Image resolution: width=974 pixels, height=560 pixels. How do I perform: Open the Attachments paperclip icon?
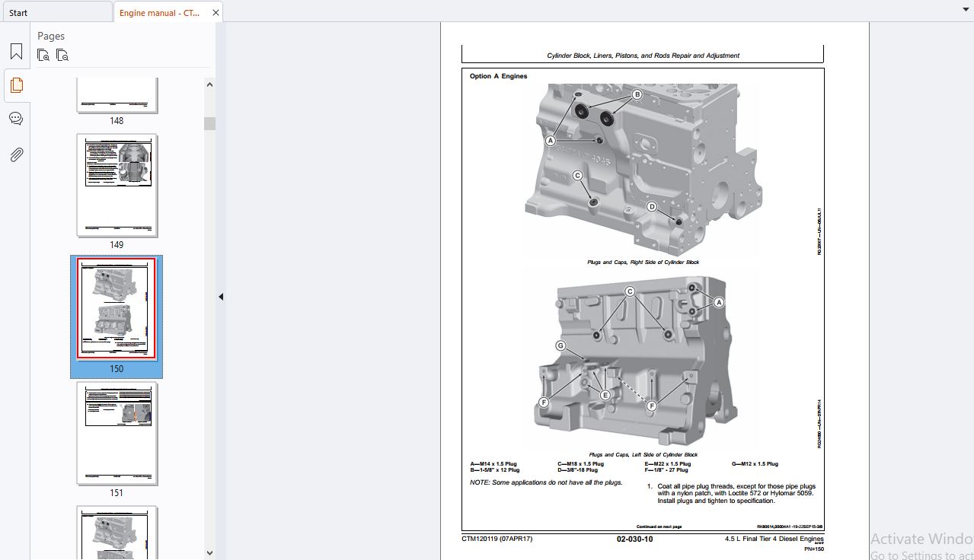16,155
